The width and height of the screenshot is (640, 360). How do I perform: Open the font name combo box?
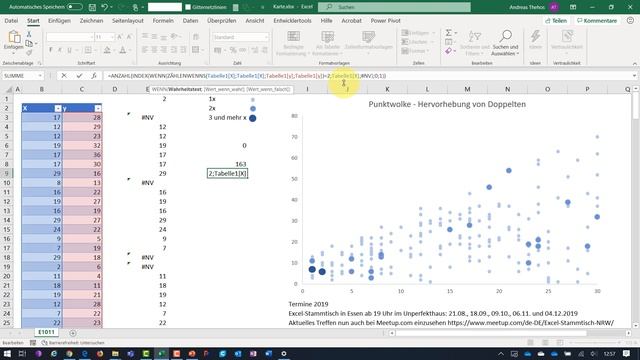pos(70,37)
